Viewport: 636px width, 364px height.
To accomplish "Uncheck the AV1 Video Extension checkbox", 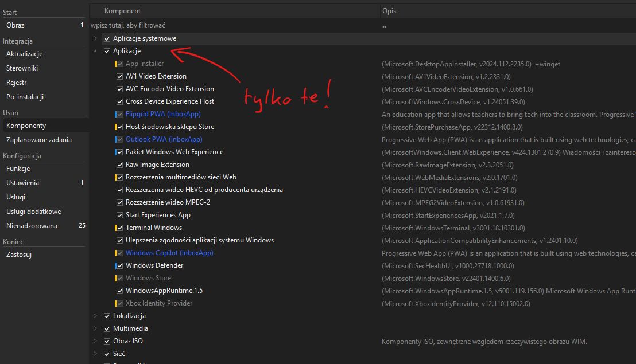I will point(119,76).
